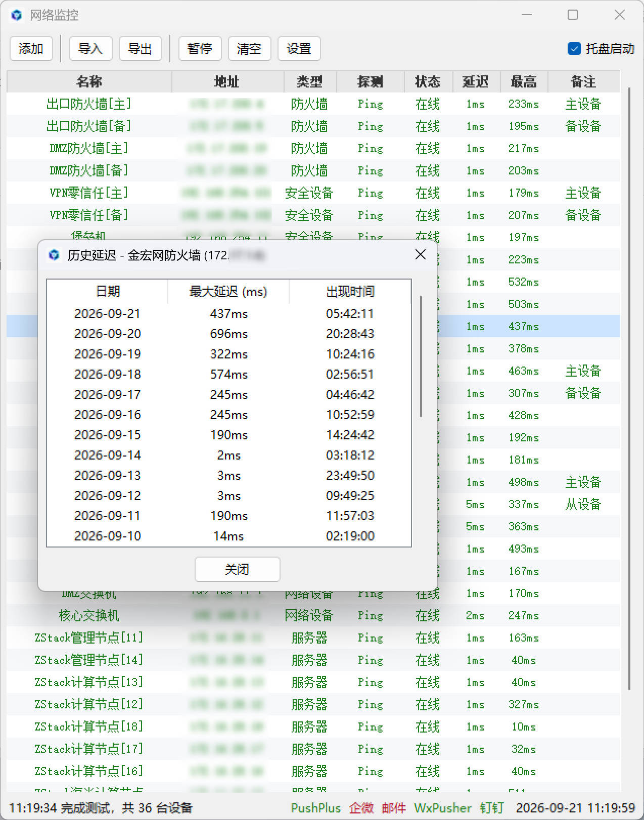Screen dimensions: 644x820
Task: Click the 探测 column header
Action: (x=371, y=81)
